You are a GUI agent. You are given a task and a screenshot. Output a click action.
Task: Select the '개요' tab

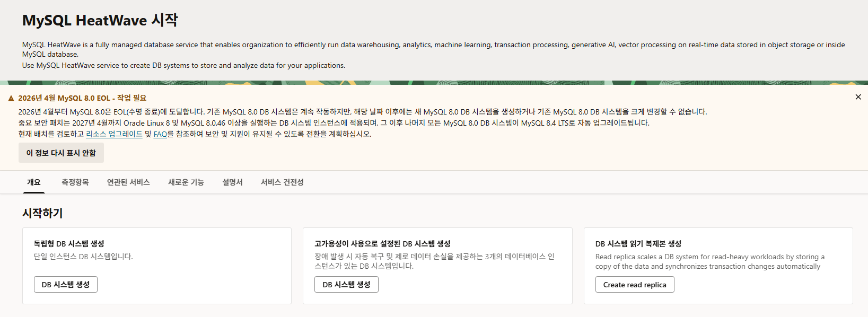(34, 182)
